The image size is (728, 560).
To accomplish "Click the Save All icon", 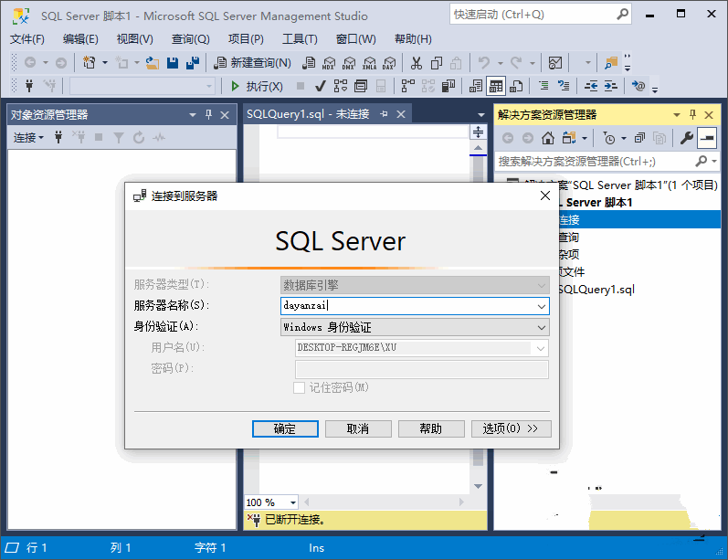I will pos(192,63).
